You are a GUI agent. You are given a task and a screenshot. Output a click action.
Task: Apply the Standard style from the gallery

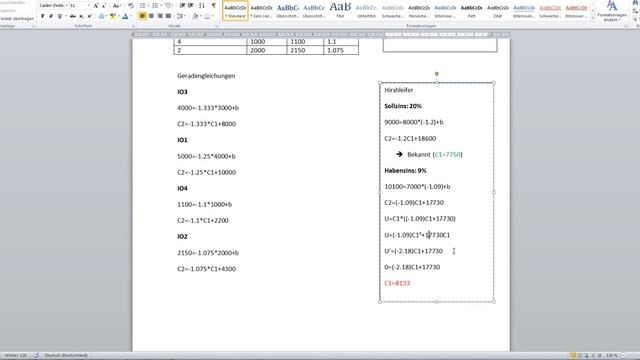coord(235,10)
